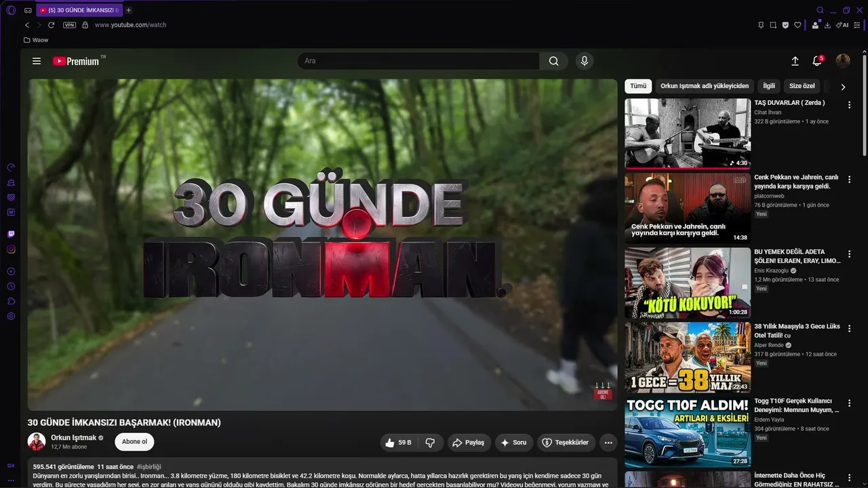Bookmark this page with the heart icon

click(797, 25)
